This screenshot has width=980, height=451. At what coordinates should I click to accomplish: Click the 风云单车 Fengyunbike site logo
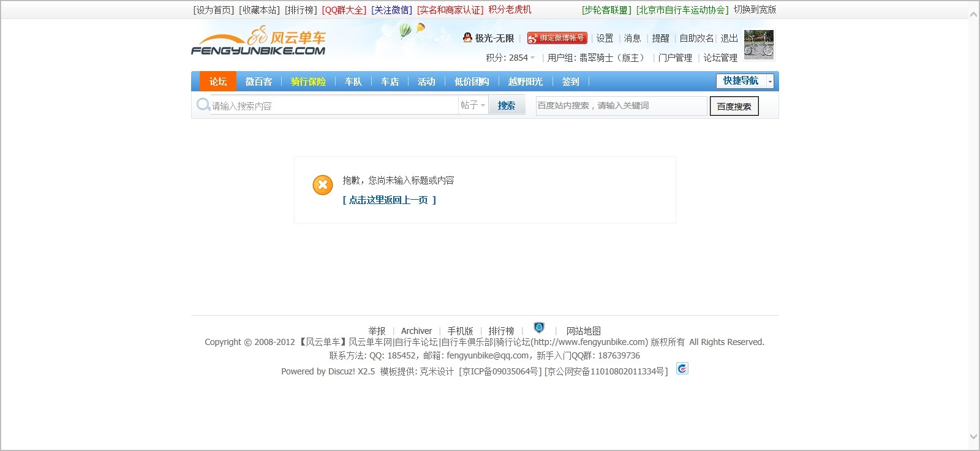tap(258, 42)
